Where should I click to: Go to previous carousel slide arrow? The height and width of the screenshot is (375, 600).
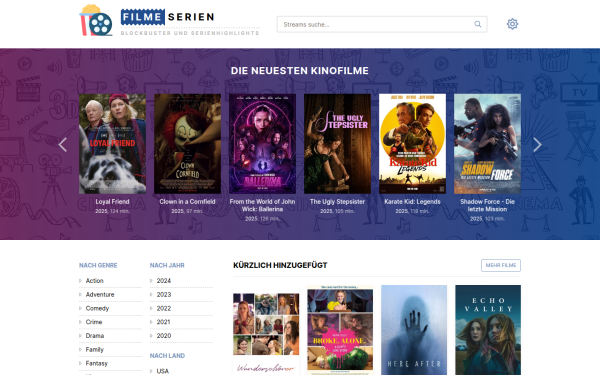[x=63, y=145]
